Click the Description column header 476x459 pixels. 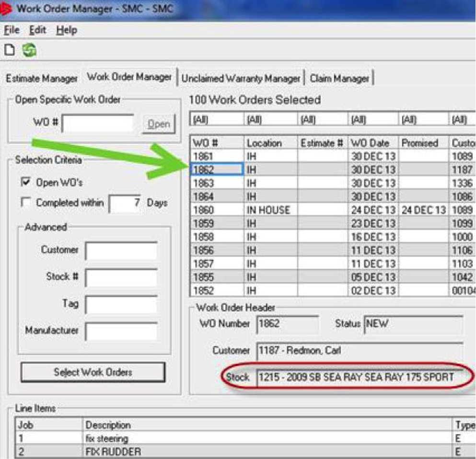tap(267, 425)
